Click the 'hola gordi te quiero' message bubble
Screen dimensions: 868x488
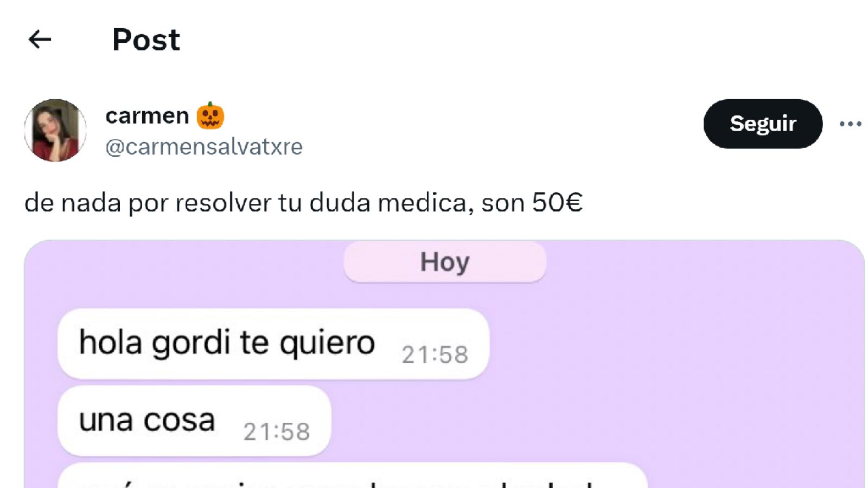pyautogui.click(x=273, y=344)
